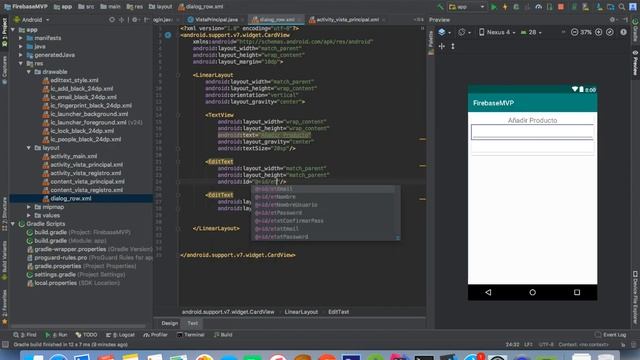Screen dimensions: 640x360
Task: Click Zoom to Fit preview icon
Action: (610, 32)
